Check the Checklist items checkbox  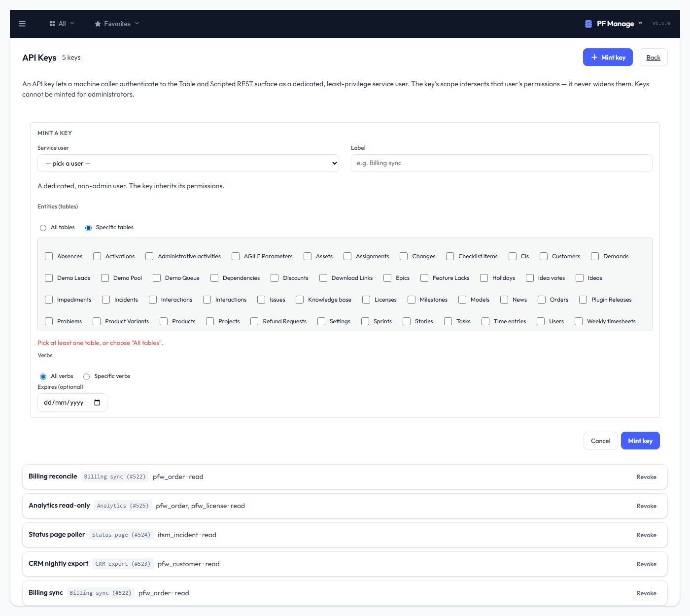coord(450,256)
